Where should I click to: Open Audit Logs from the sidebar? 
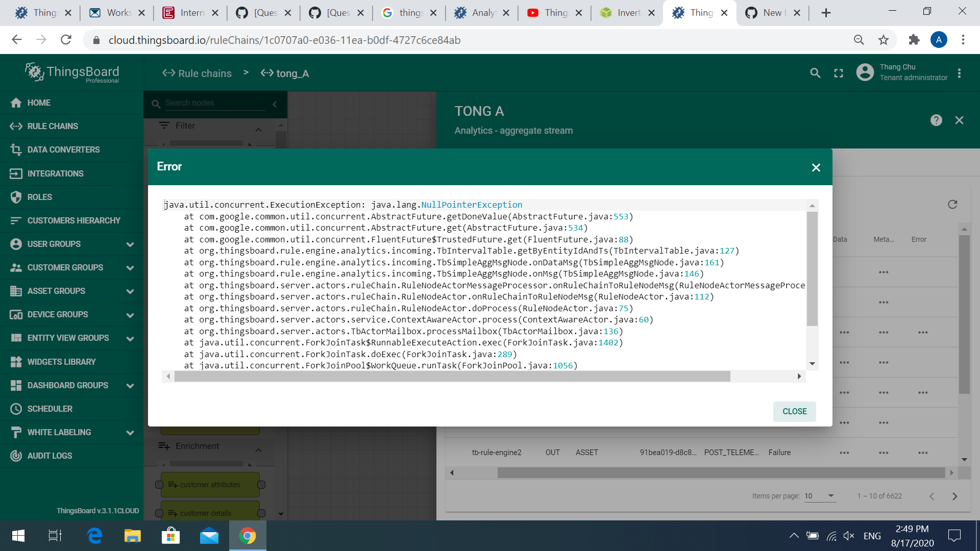tap(49, 456)
